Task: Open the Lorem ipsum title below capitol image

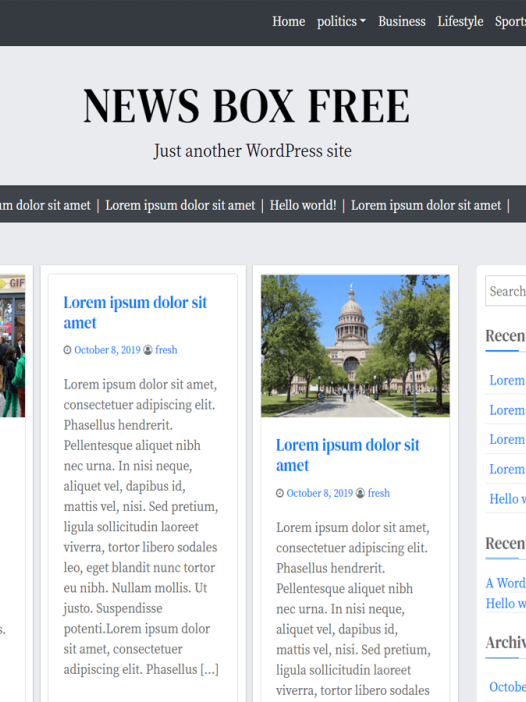Action: tap(347, 455)
